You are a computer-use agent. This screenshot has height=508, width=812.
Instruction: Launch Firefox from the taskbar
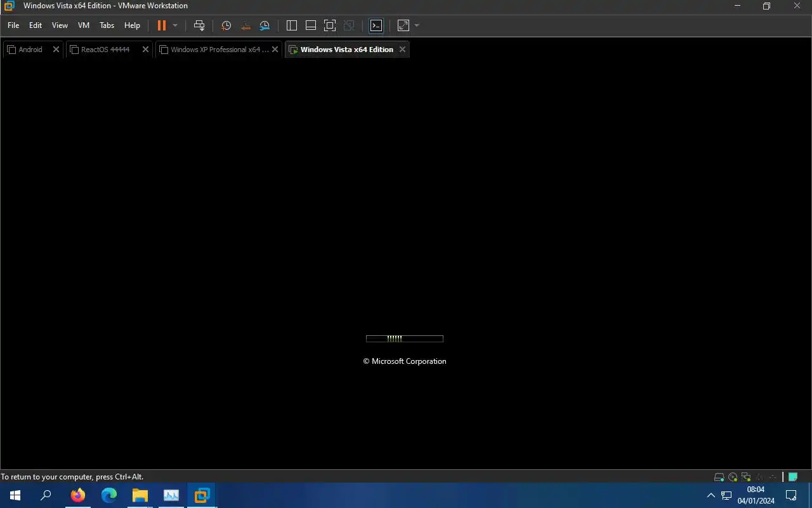point(78,495)
